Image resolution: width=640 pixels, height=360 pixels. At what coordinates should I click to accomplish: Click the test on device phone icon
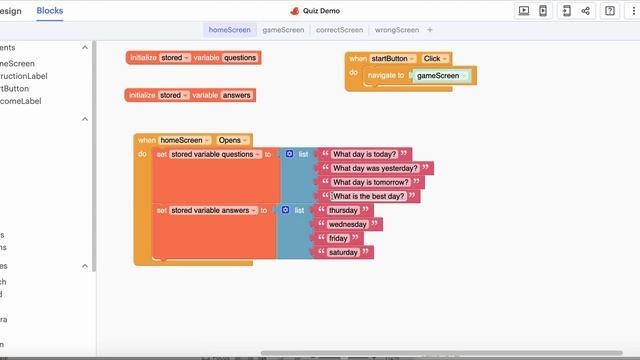click(x=543, y=11)
